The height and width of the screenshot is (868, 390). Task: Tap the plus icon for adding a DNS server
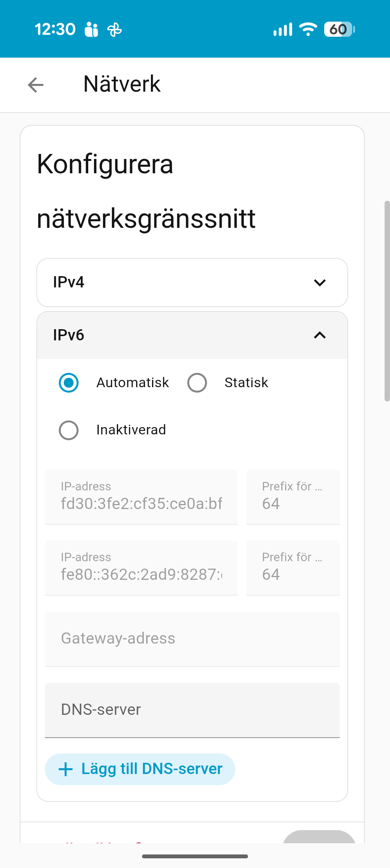point(65,769)
